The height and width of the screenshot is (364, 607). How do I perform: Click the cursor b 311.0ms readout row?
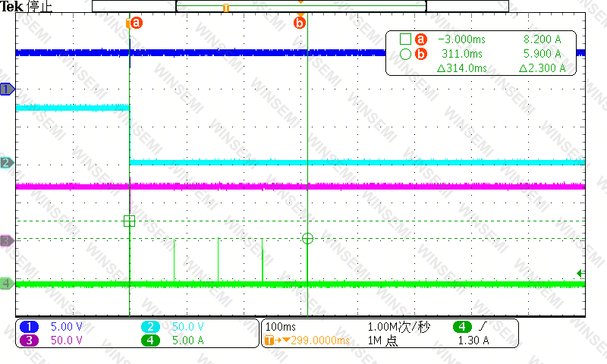click(x=481, y=54)
